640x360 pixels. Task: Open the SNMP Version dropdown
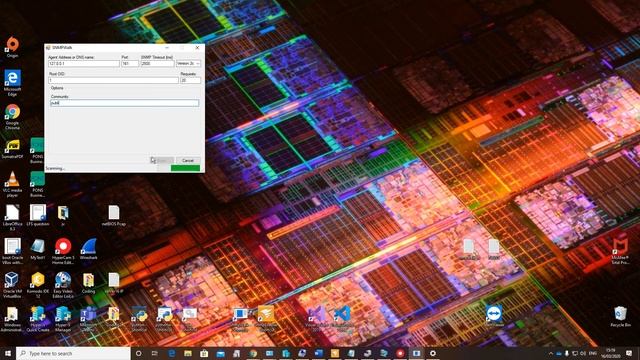188,64
